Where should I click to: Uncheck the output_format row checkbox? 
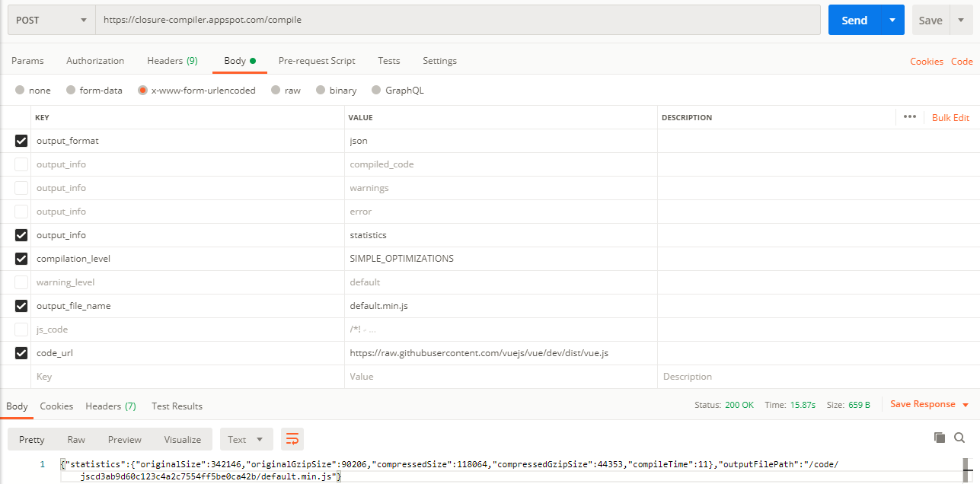pyautogui.click(x=21, y=141)
